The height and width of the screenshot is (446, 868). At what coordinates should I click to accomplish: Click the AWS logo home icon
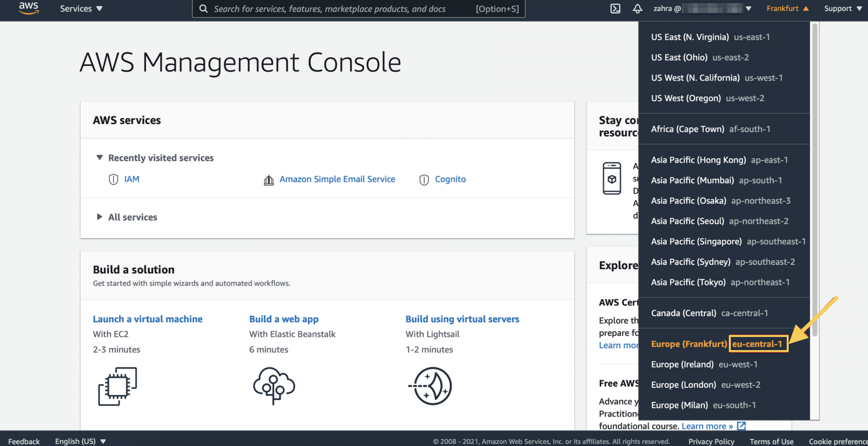tap(29, 8)
